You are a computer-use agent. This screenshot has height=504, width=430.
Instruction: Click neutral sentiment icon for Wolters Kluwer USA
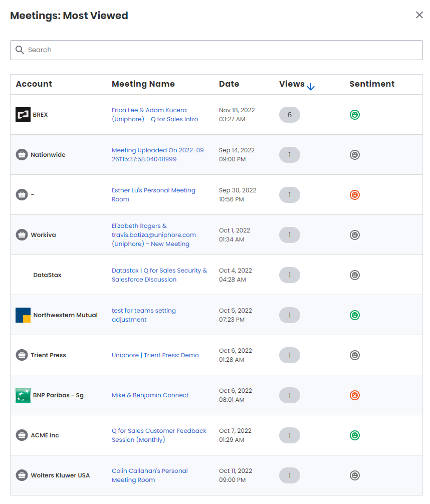(355, 475)
